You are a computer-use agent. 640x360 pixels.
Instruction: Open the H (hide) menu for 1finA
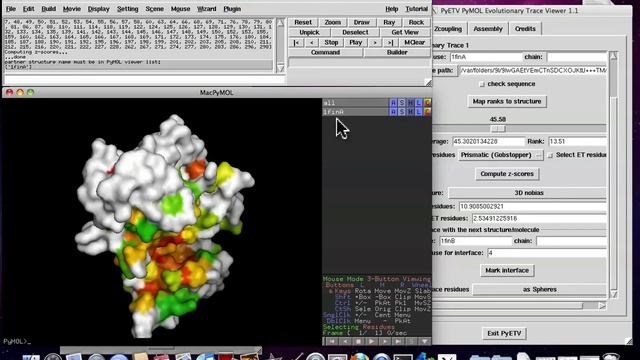410,112
